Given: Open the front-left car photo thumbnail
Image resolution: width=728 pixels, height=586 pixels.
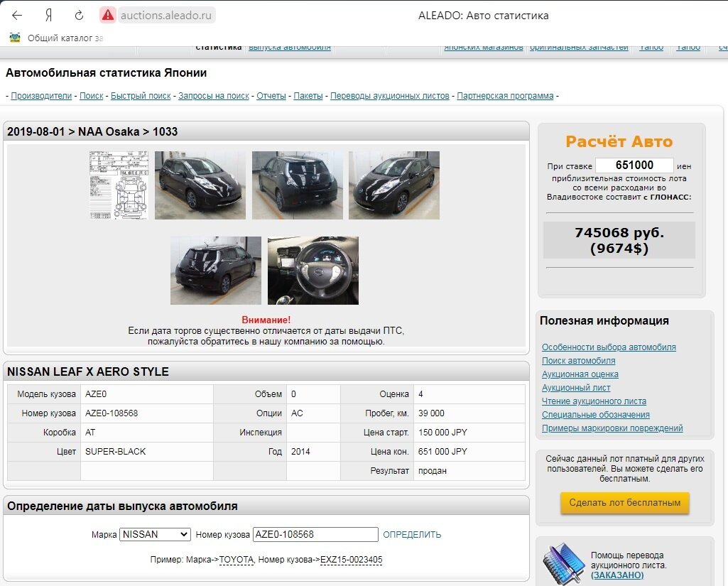Looking at the screenshot, I should click(200, 185).
